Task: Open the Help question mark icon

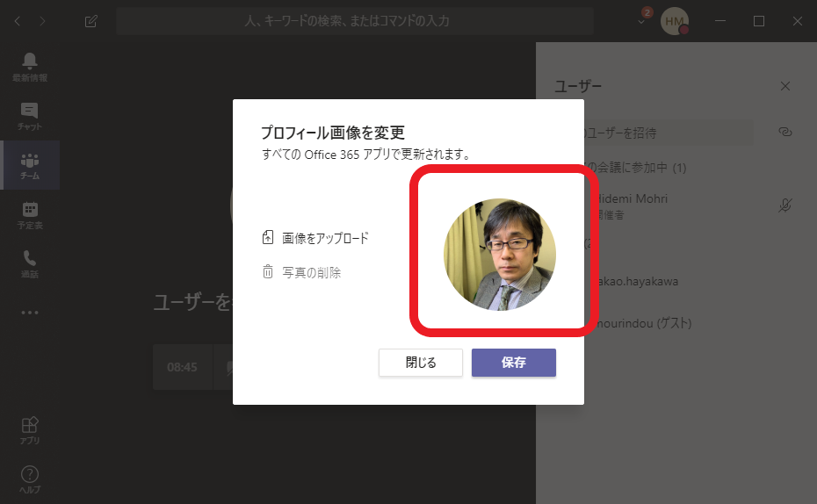Action: click(x=30, y=479)
